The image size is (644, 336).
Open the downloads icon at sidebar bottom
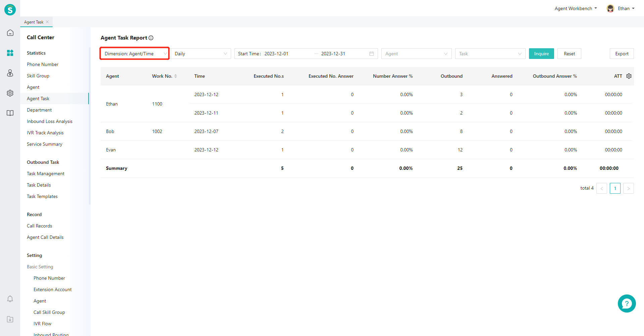click(x=10, y=319)
